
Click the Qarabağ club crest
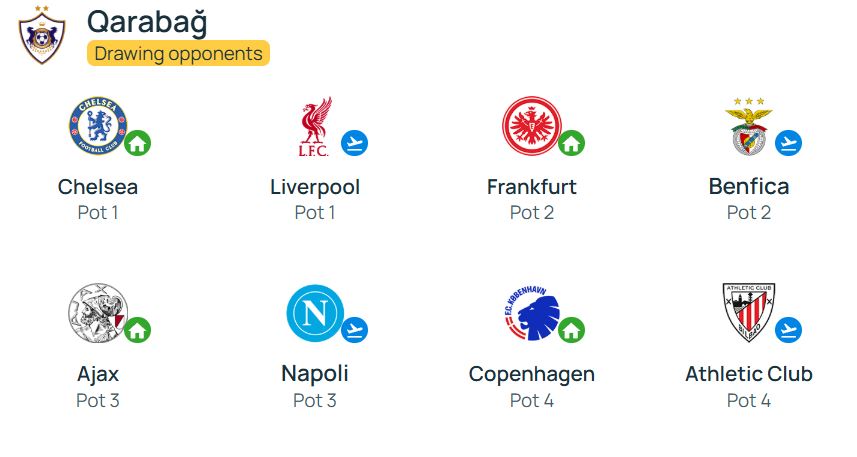pos(42,34)
